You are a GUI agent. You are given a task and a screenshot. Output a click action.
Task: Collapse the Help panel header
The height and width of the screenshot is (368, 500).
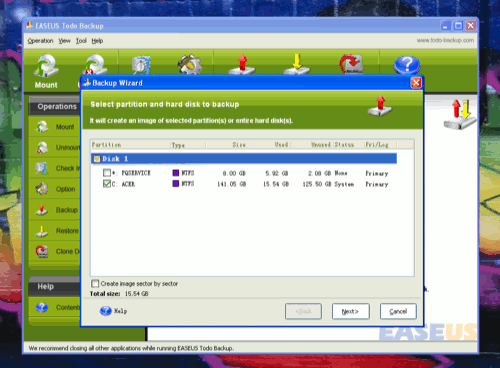click(x=55, y=286)
